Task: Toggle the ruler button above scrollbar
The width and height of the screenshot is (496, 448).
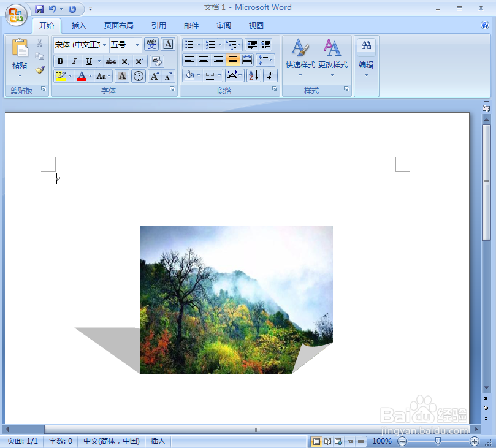Action: (486, 108)
